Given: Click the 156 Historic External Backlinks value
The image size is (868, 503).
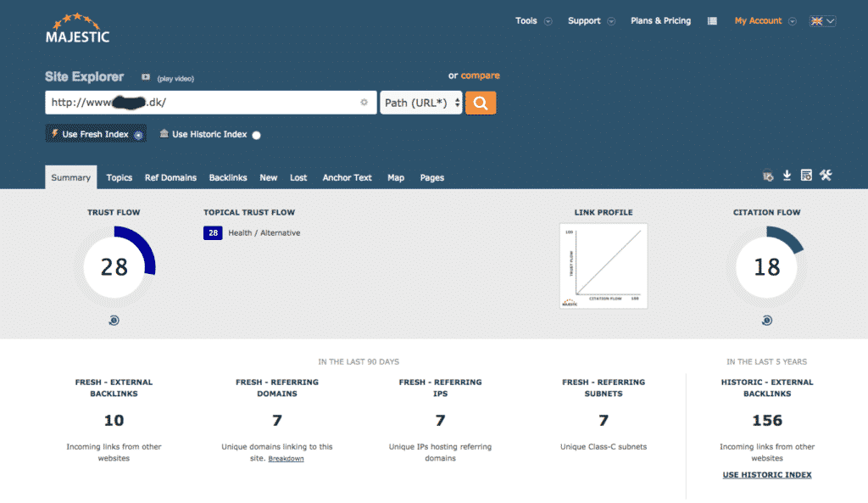Looking at the screenshot, I should pos(767,421).
